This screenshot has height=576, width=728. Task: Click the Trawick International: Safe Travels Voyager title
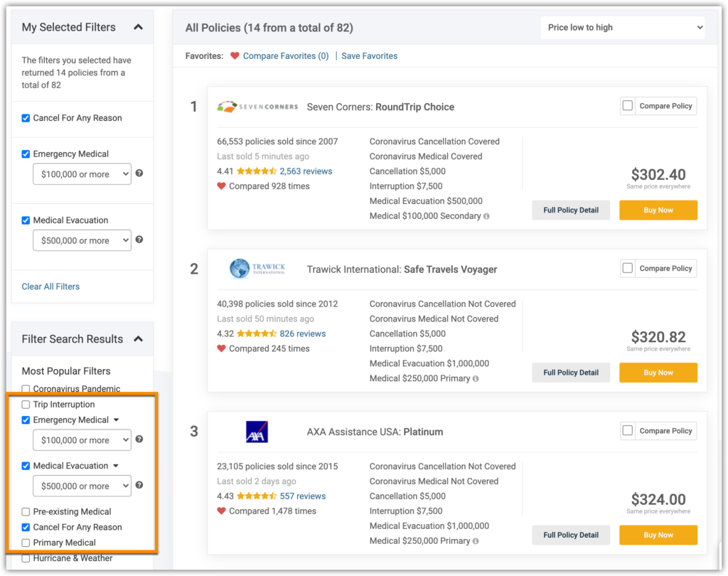click(402, 270)
